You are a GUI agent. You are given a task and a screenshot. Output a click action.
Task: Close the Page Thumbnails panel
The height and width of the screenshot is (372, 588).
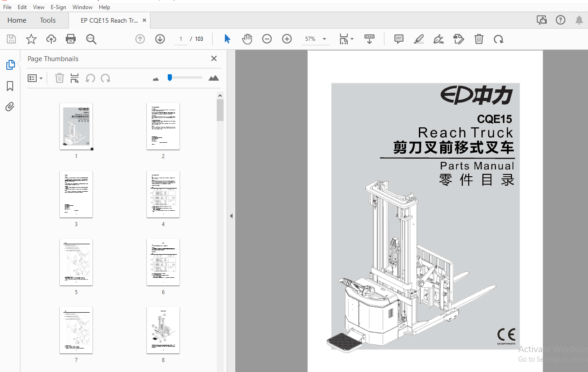pyautogui.click(x=214, y=58)
